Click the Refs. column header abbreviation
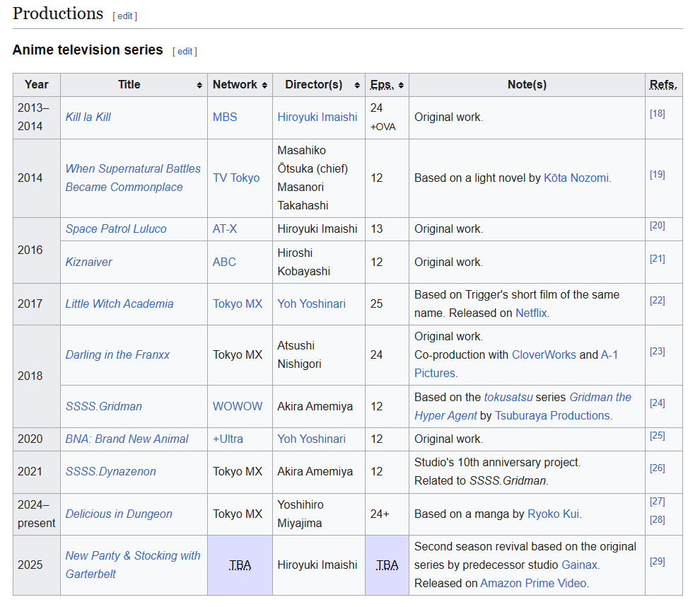Screen dimensions: 700x607 pos(663,85)
